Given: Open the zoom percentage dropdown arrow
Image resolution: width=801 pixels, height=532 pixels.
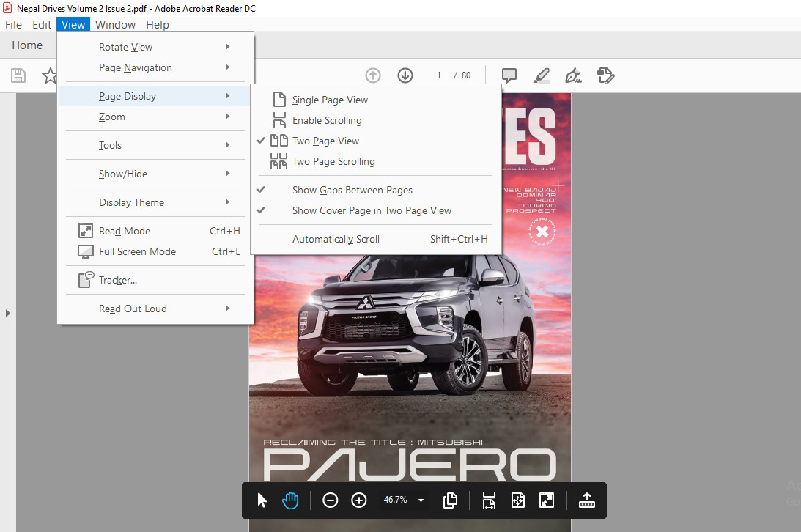Looking at the screenshot, I should (421, 500).
